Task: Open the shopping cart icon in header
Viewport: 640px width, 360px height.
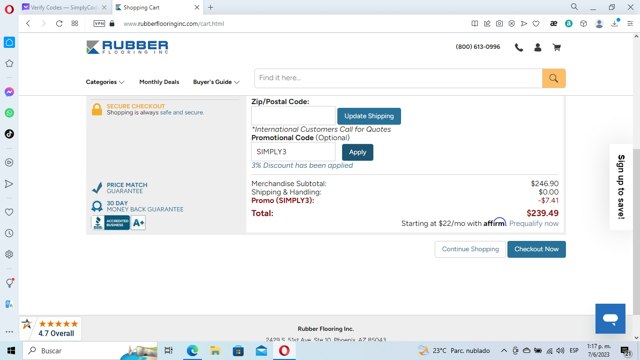Action: coord(556,47)
